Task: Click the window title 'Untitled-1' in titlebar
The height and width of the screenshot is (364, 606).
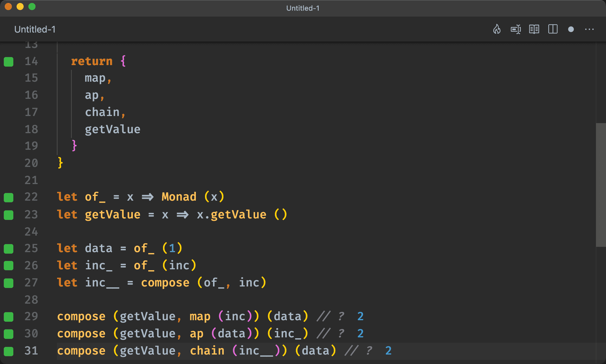Action: pos(303,8)
